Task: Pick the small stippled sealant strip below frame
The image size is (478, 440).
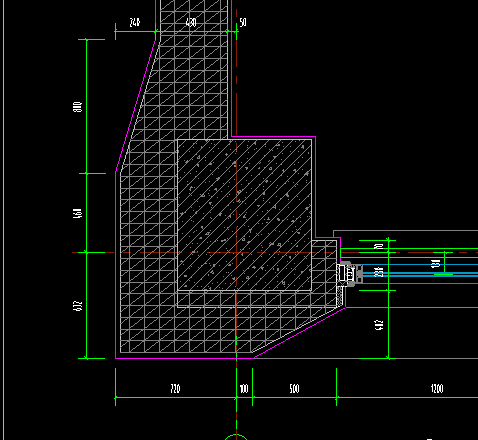Action: point(340,296)
